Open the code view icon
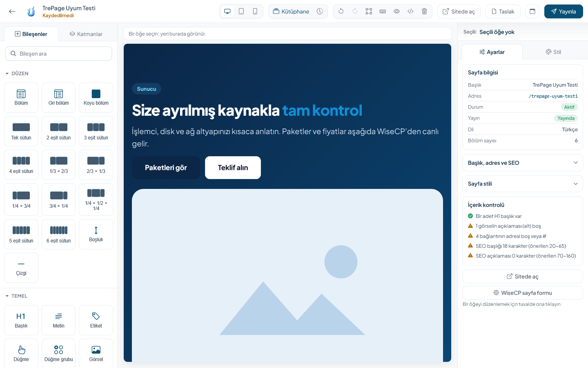This screenshot has height=368, width=588. pos(410,11)
